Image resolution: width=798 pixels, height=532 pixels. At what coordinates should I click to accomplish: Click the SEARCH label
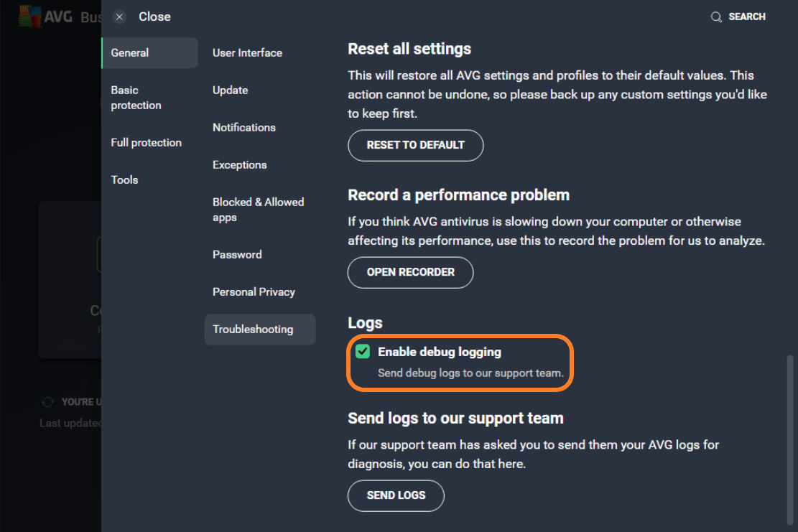pos(746,17)
